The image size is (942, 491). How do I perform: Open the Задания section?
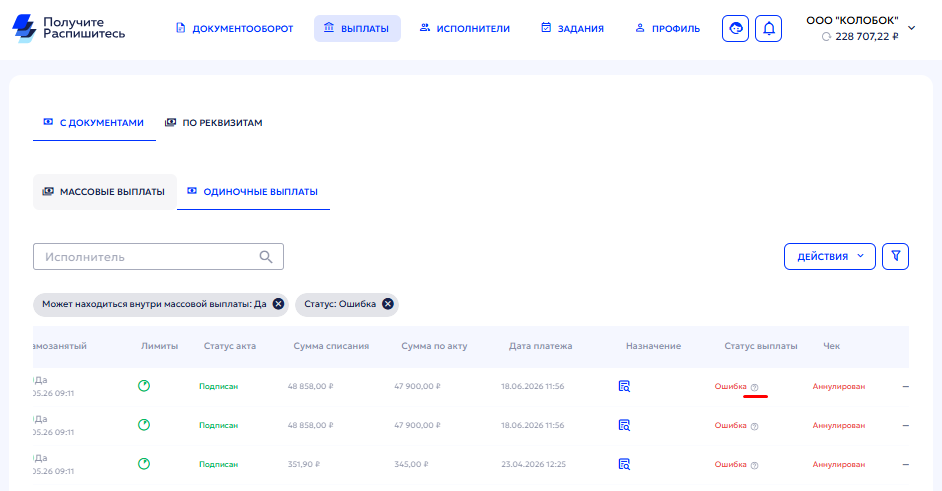click(572, 28)
